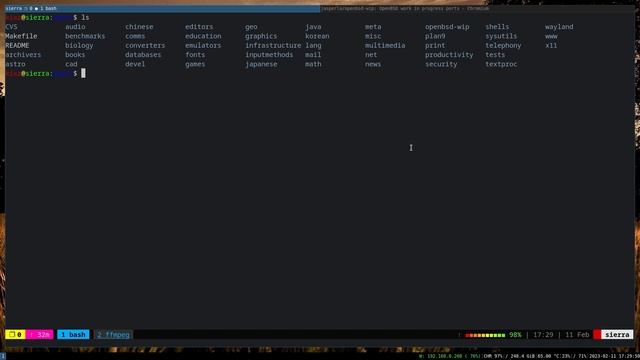
Task: Click the 'multimedia' directory name
Action: [x=385, y=46]
